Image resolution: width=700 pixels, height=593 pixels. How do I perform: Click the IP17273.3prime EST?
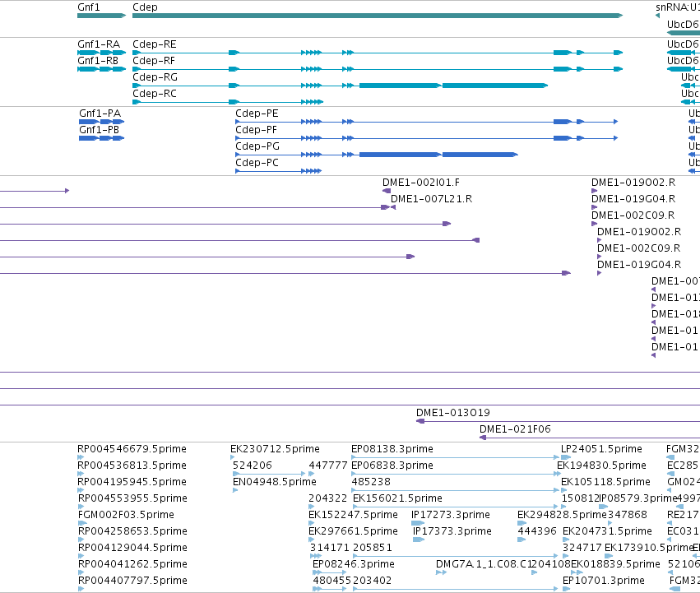click(x=451, y=515)
